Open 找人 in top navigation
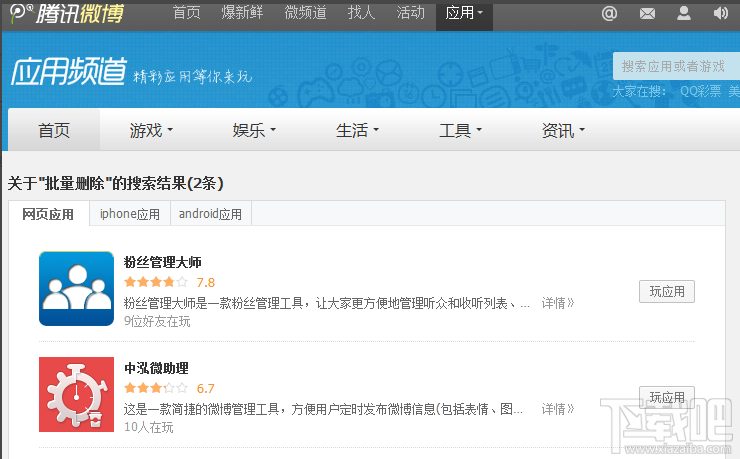The width and height of the screenshot is (740, 459). pos(361,13)
